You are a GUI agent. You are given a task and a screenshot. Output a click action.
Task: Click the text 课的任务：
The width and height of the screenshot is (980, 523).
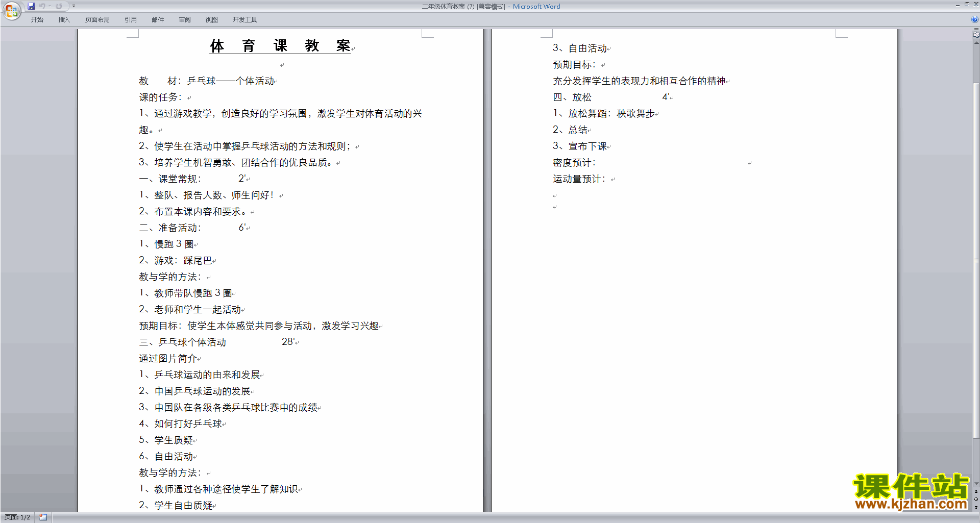pos(160,97)
